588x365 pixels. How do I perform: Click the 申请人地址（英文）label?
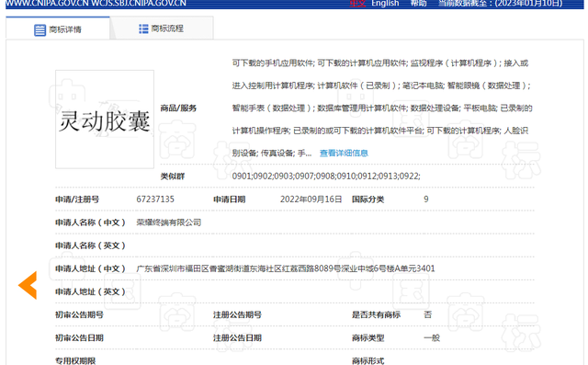coord(90,291)
